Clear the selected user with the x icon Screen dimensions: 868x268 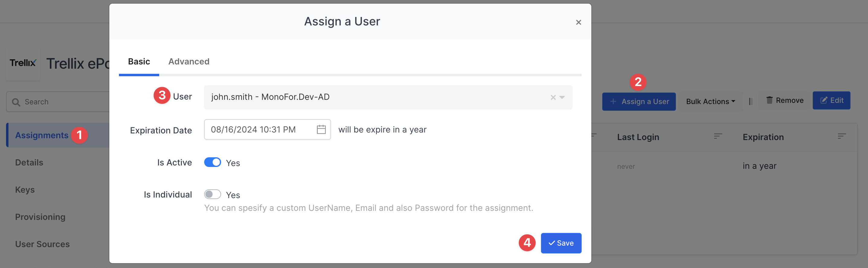click(553, 97)
